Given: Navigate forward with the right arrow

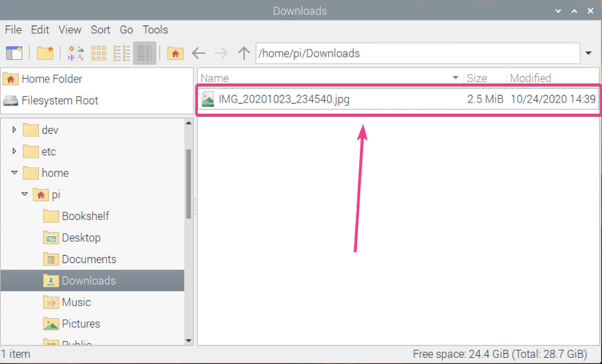Looking at the screenshot, I should (221, 53).
